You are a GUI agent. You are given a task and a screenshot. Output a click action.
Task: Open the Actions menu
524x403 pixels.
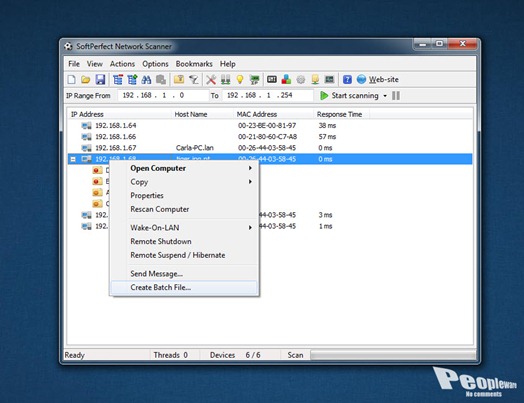pos(122,64)
